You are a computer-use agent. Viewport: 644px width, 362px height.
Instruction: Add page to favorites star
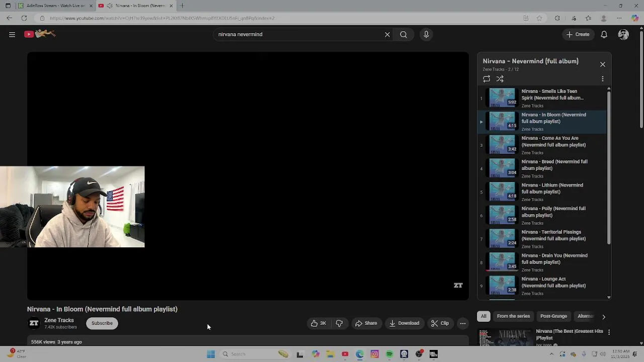[539, 18]
